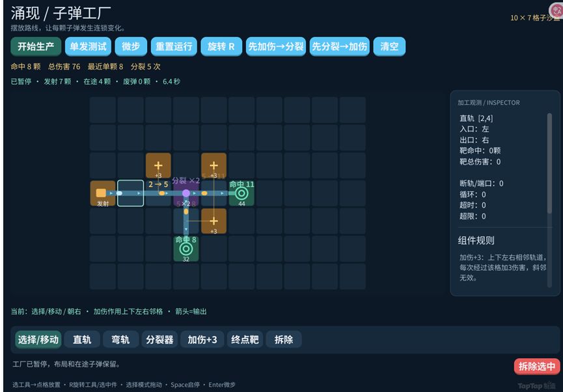Click the 发射 7 颗 status text
The width and height of the screenshot is (563, 392).
(57, 81)
